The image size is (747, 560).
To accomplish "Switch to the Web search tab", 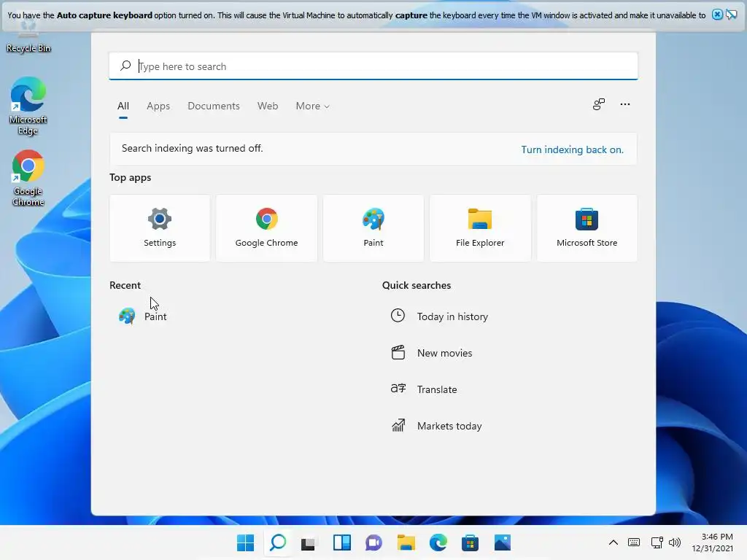I will [x=268, y=106].
